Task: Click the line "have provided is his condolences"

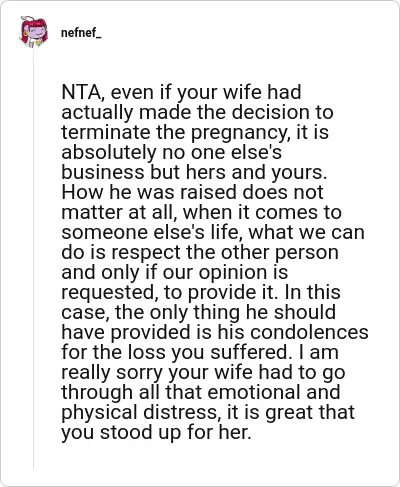Action: [215, 332]
